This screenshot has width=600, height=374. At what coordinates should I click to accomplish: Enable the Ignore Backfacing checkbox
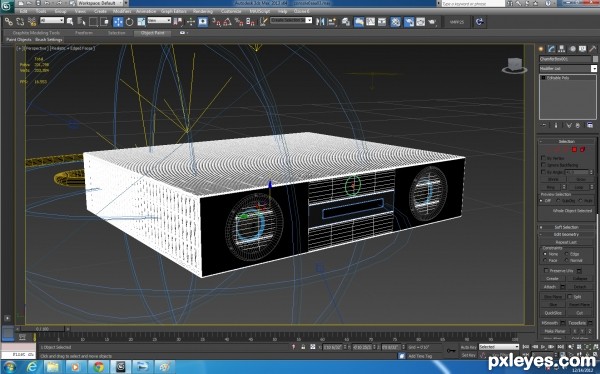(x=543, y=165)
